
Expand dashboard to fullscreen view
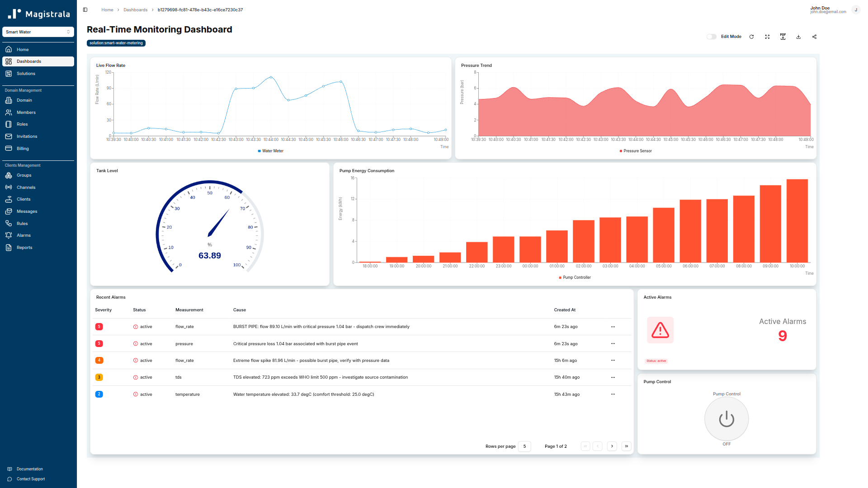[767, 37]
